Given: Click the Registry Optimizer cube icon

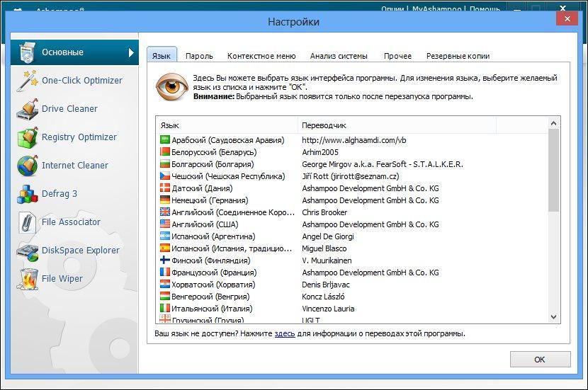Looking at the screenshot, I should tap(28, 137).
